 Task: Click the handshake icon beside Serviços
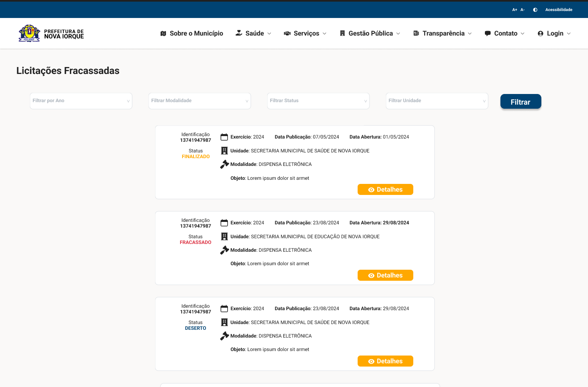tap(287, 34)
